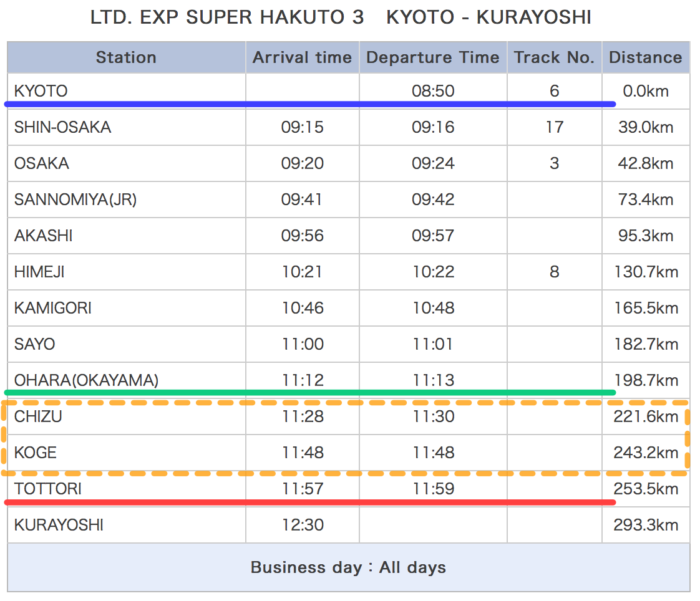Click the Super Hakuto 3 title
This screenshot has height=601, width=700.
[341, 17]
